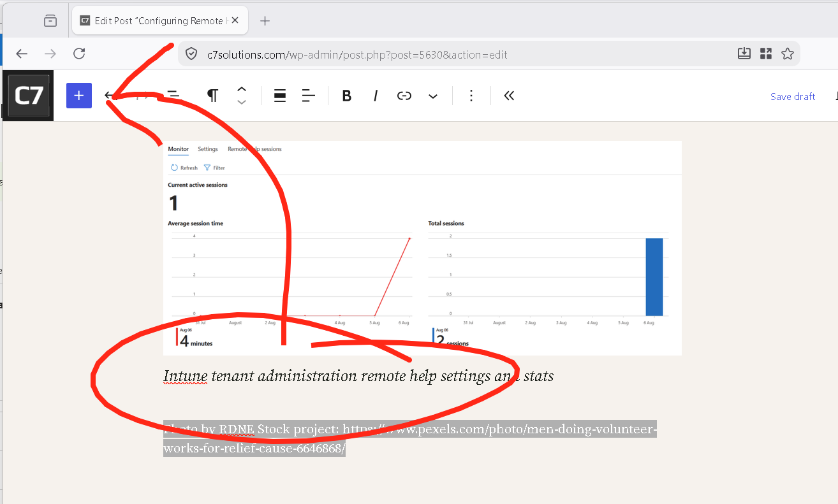Viewport: 838px width, 504px height.
Task: Open the block alignment control
Action: click(279, 96)
